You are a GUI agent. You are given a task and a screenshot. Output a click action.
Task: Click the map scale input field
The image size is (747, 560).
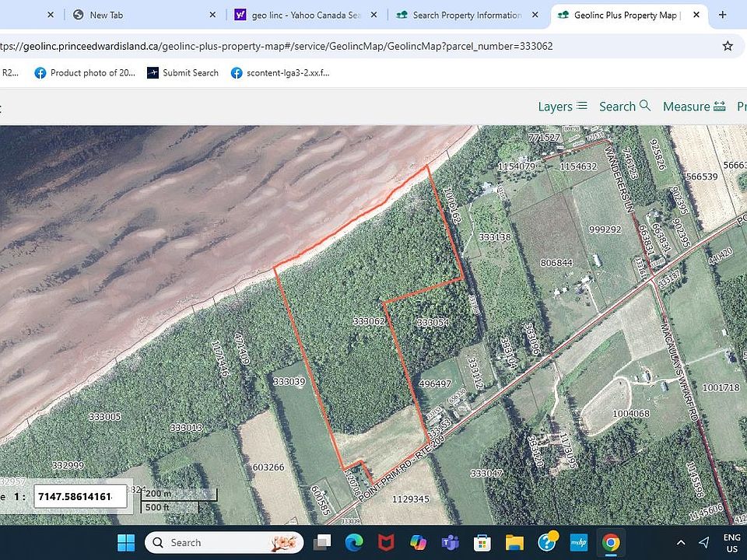point(80,496)
